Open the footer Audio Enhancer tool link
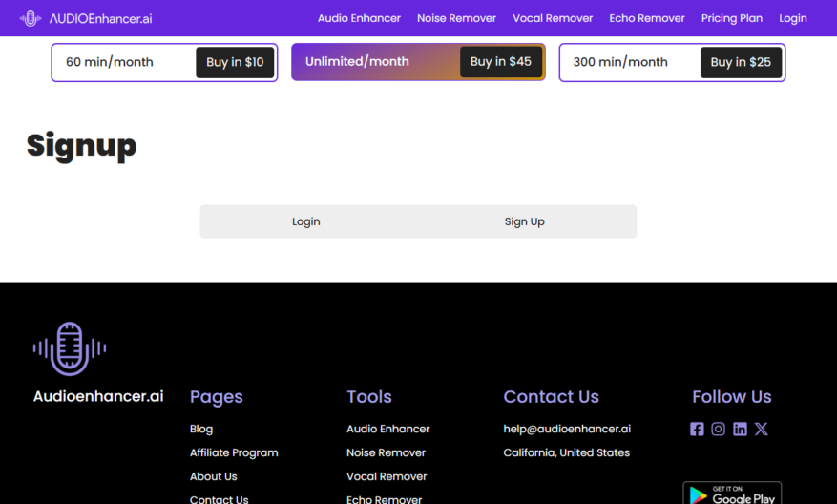This screenshot has height=504, width=837. tap(388, 429)
